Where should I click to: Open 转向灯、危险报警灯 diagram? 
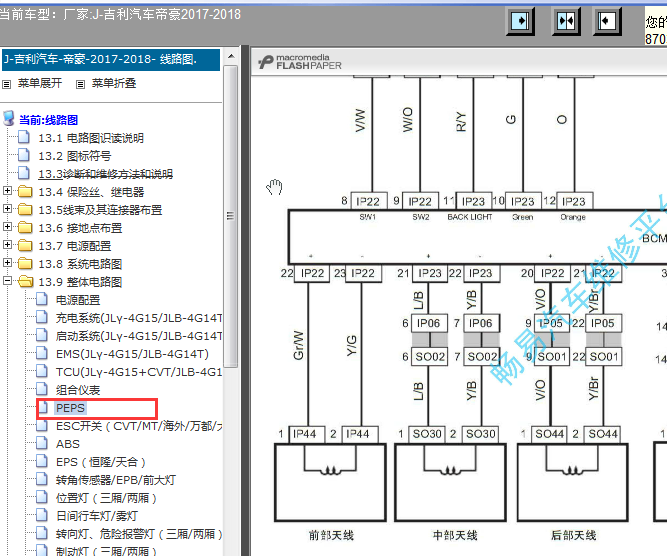(x=139, y=534)
